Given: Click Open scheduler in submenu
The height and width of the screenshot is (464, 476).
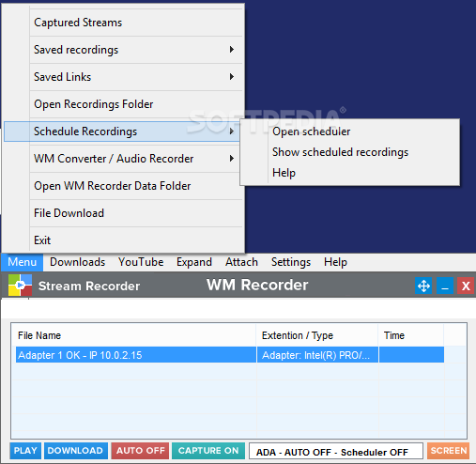Looking at the screenshot, I should pyautogui.click(x=350, y=131).
